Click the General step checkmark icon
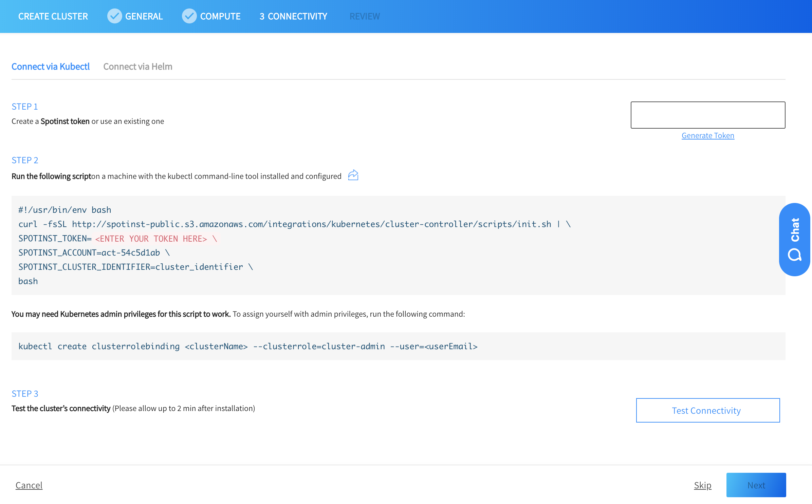 (x=114, y=16)
